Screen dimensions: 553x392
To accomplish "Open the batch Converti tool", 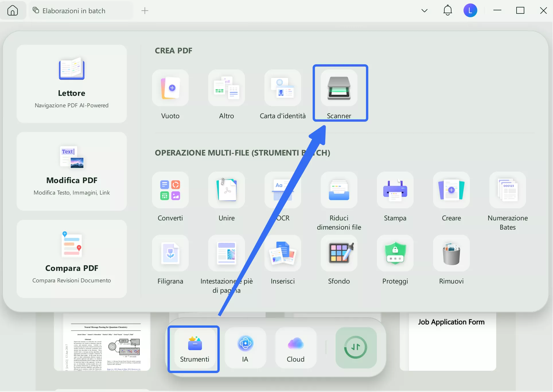I will click(x=170, y=190).
